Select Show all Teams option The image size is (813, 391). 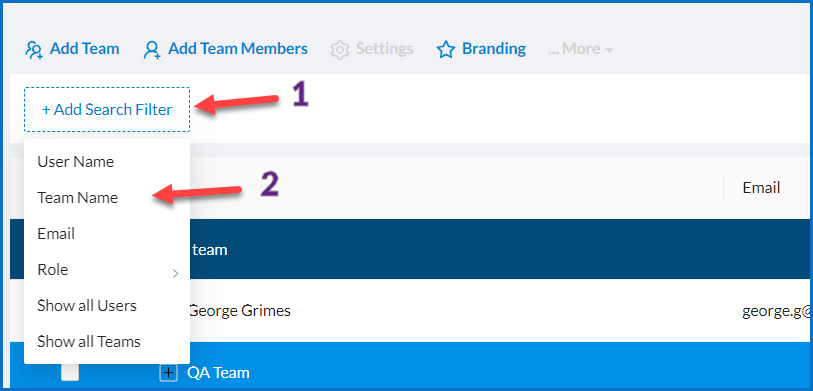click(x=89, y=342)
